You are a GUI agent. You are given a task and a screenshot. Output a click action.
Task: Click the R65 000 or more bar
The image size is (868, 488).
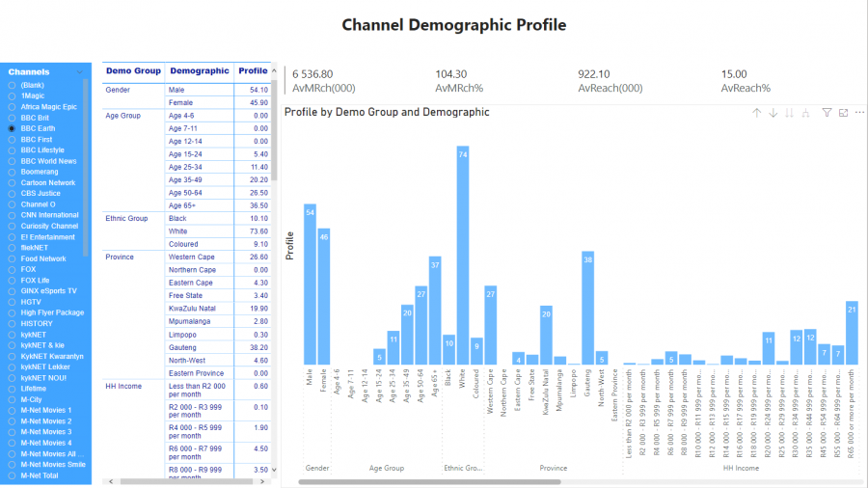852,333
